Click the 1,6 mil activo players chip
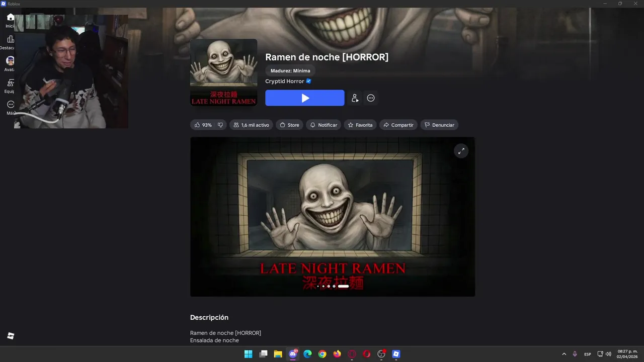 point(251,125)
